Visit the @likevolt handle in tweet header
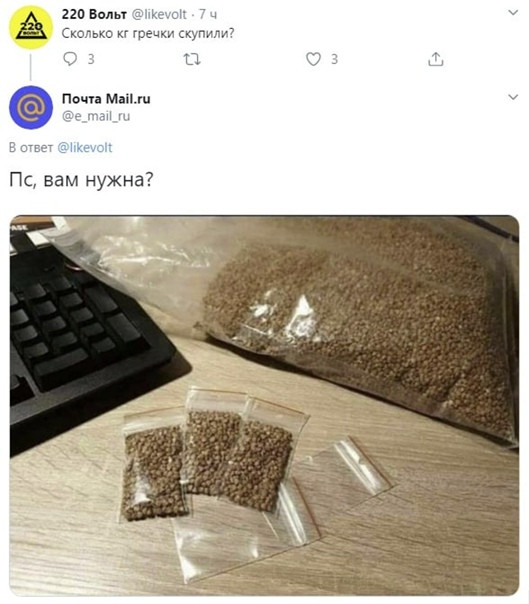This screenshot has width=529, height=604. [159, 14]
